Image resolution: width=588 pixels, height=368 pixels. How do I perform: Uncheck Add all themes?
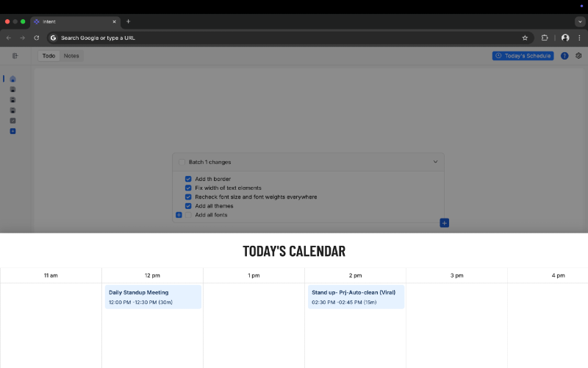click(188, 206)
